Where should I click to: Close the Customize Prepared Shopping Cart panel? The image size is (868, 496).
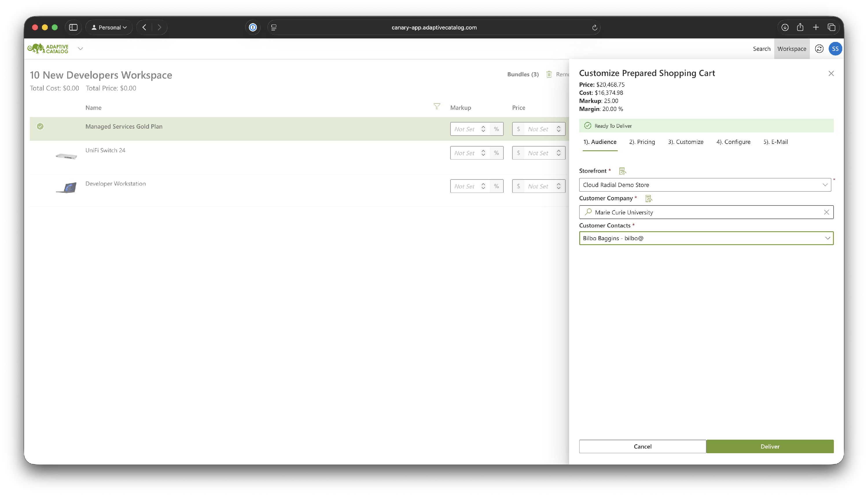pyautogui.click(x=831, y=74)
